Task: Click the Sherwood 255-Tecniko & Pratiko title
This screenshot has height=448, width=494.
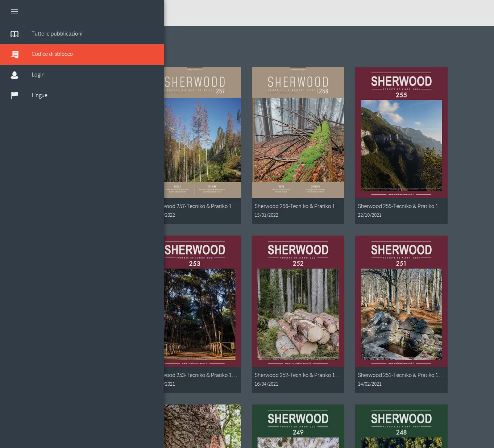Action: click(x=400, y=206)
